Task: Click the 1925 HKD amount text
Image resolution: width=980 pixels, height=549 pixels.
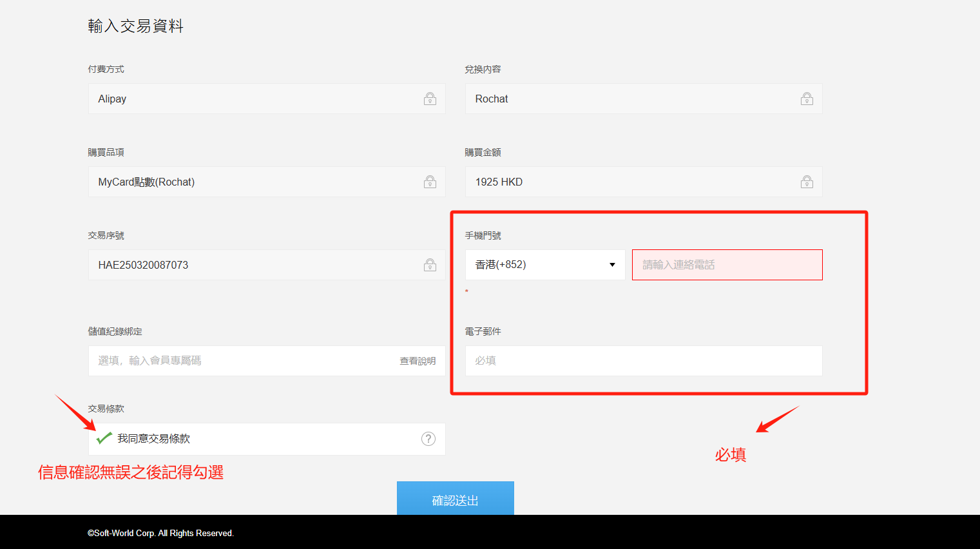Action: click(x=499, y=182)
